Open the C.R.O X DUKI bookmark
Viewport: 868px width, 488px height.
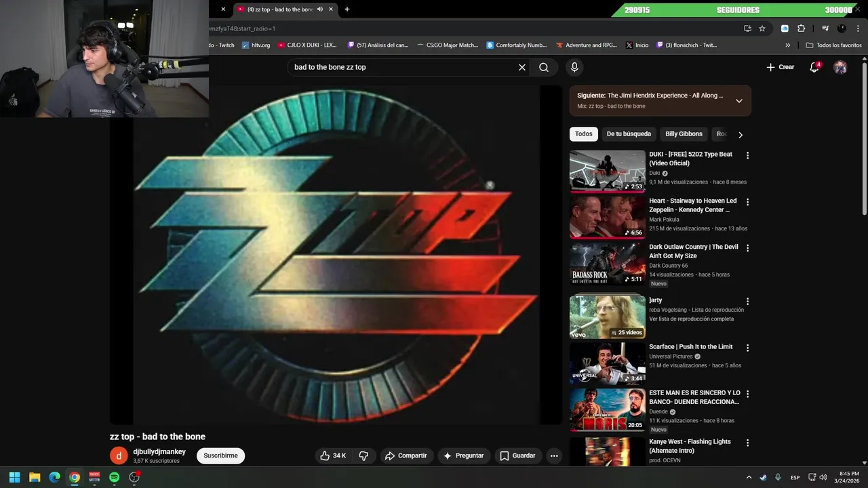[x=307, y=45]
